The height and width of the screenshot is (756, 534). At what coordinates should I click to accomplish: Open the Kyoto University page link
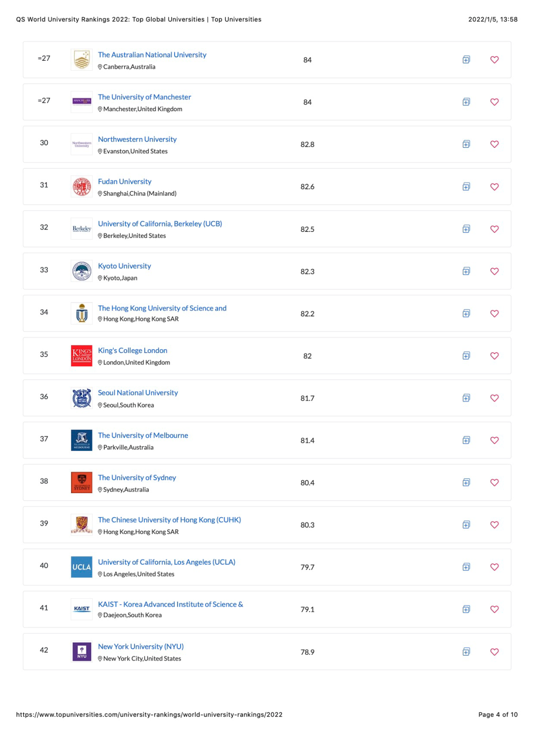point(125,266)
